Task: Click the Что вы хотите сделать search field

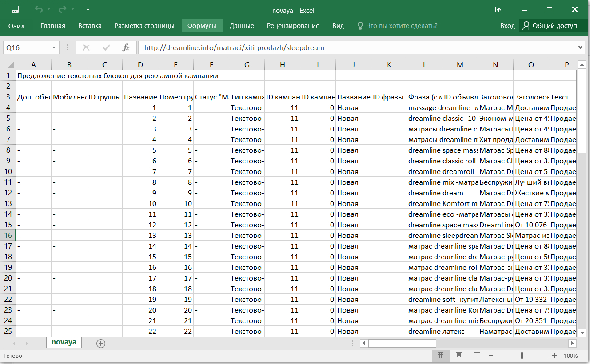Action: (x=401, y=26)
